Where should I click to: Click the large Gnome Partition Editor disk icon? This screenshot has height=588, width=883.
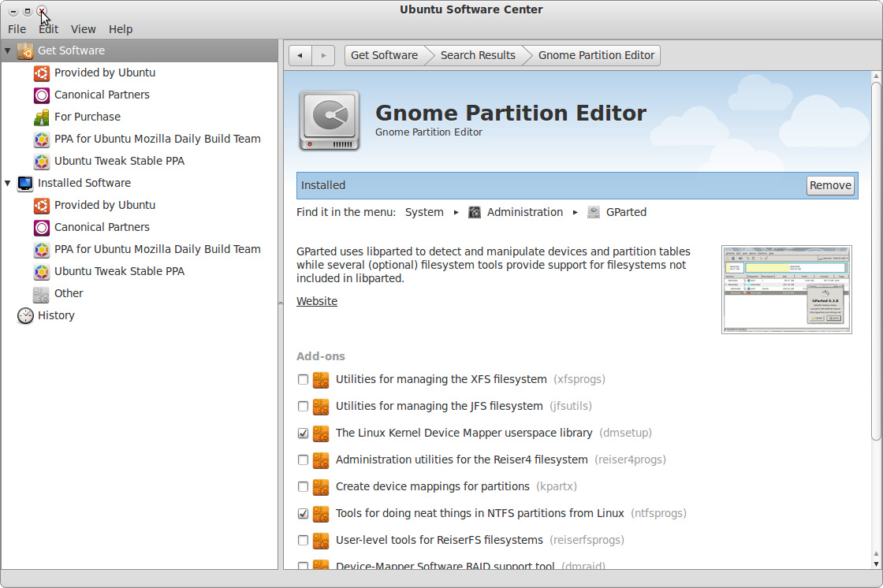330,121
